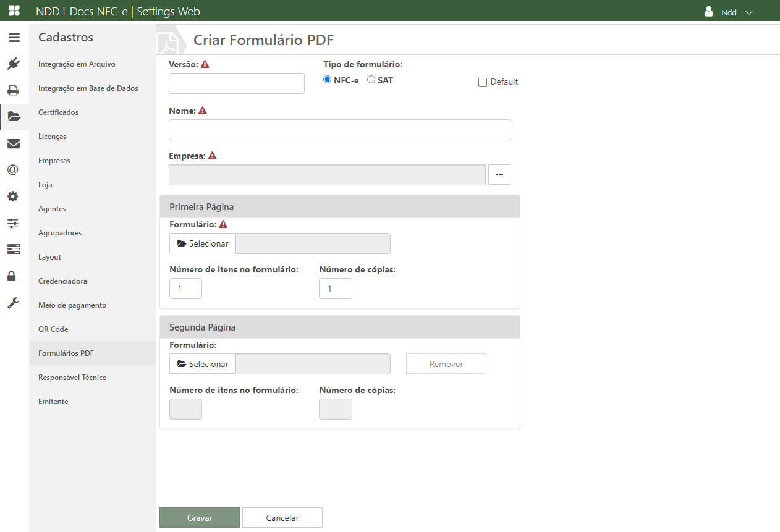Click the sliders adjustments sidebar icon
The image size is (780, 532).
click(13, 223)
